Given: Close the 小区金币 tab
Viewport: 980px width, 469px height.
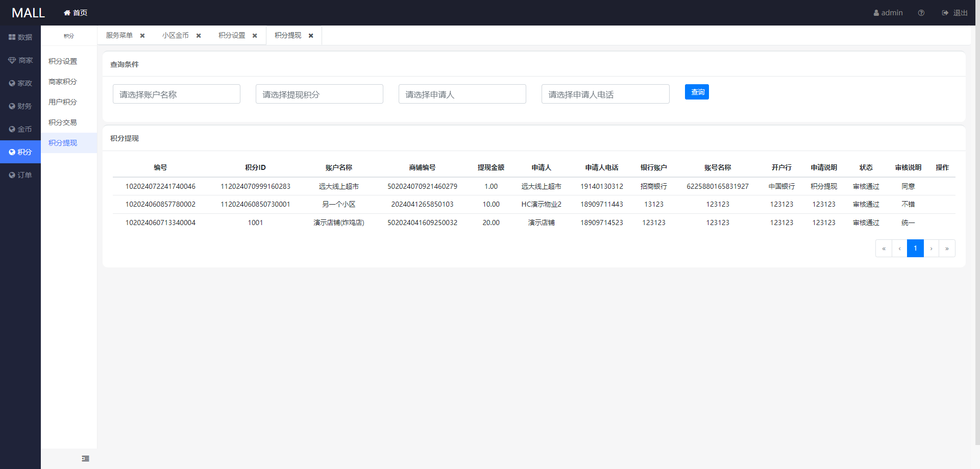Looking at the screenshot, I should pos(199,36).
